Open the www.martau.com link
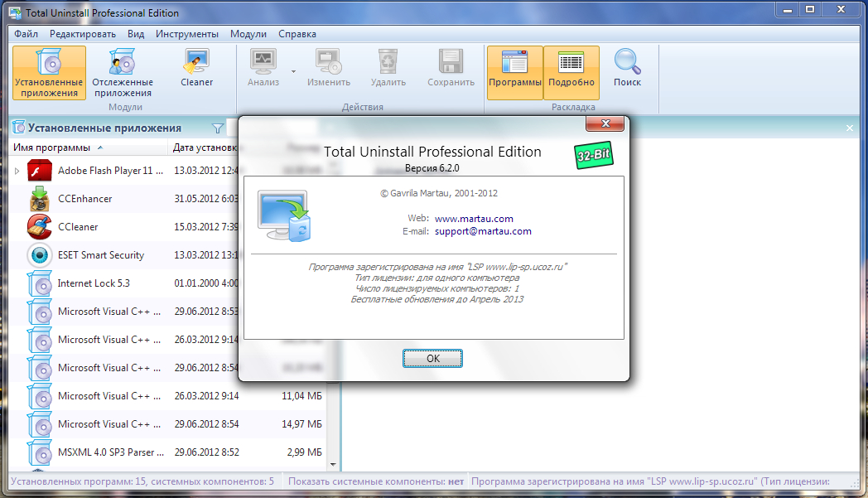 pyautogui.click(x=474, y=219)
